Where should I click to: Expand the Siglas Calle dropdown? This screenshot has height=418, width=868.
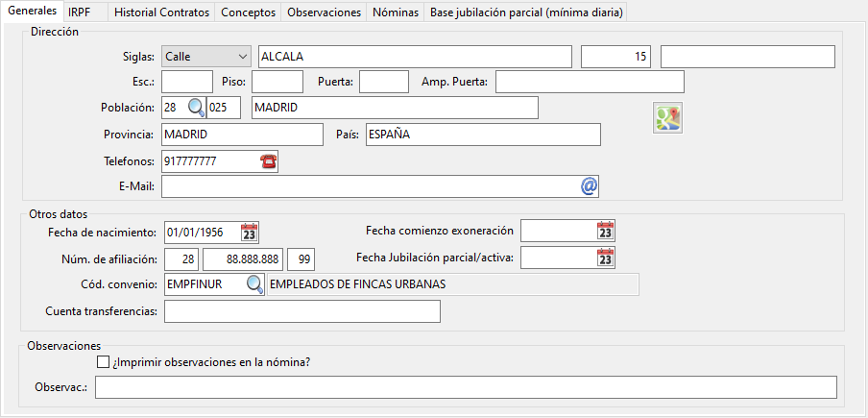tap(239, 58)
